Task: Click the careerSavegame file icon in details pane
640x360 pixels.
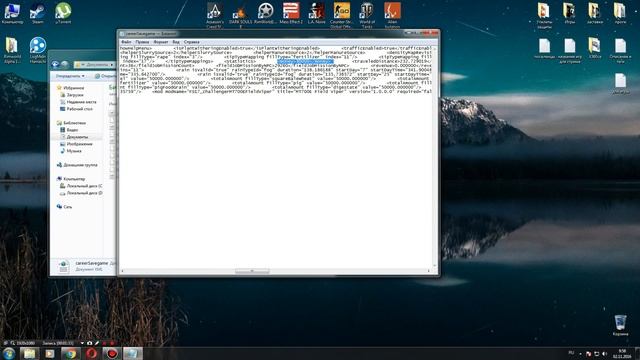Action: (x=63, y=266)
